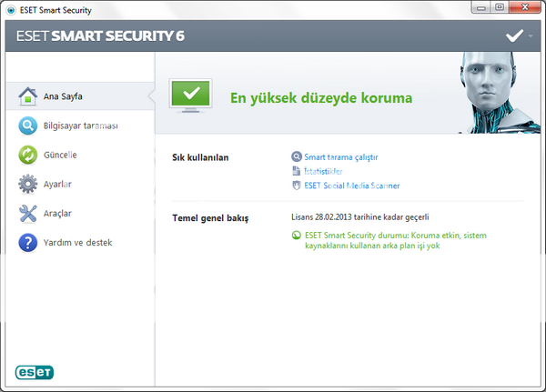Launch ESET Social Media Scanner link
This screenshot has width=546, height=392.
[x=352, y=186]
